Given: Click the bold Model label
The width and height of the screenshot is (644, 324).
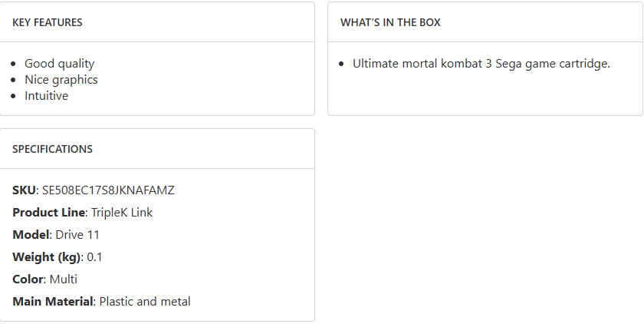Looking at the screenshot, I should tap(31, 235).
